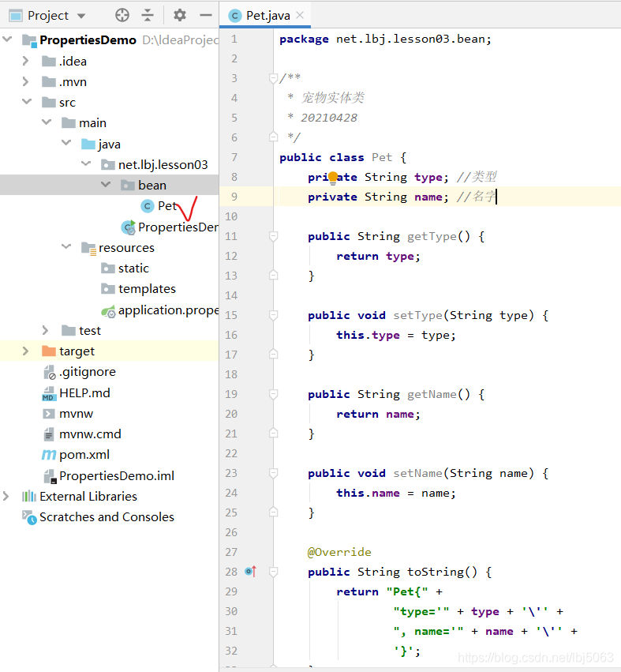Collapse the net.lbj.lesson03 package

(86, 163)
